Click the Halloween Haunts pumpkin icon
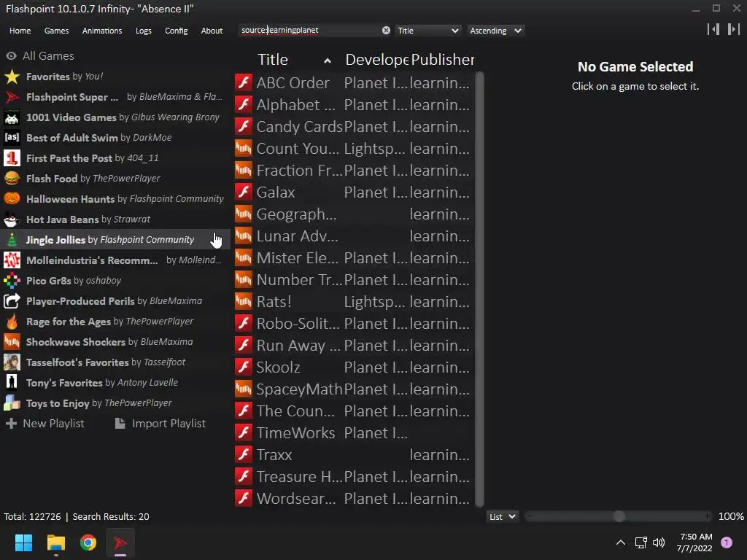Viewport: 747px width, 560px height. (x=12, y=199)
